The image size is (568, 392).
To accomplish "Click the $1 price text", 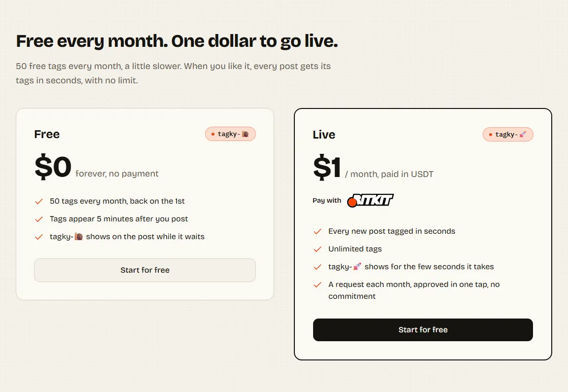I will pos(327,167).
